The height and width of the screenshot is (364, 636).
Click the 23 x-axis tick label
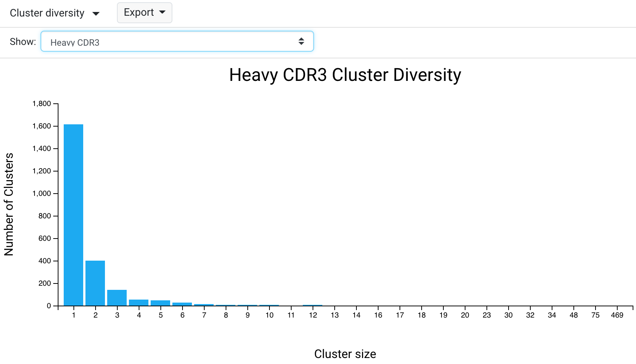[x=486, y=315]
